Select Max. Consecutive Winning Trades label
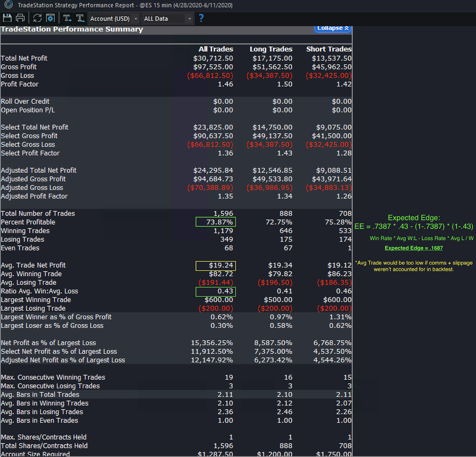 (53, 377)
